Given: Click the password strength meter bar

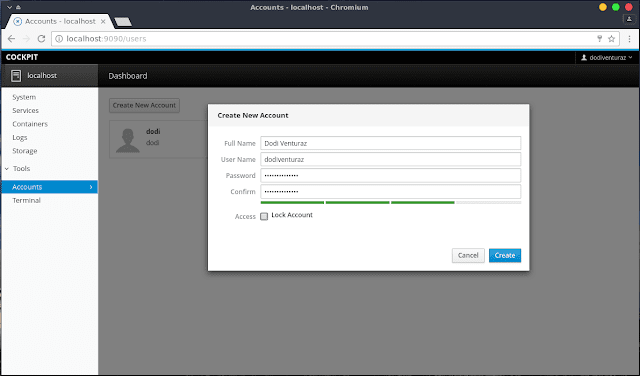Looking at the screenshot, I should [391, 202].
